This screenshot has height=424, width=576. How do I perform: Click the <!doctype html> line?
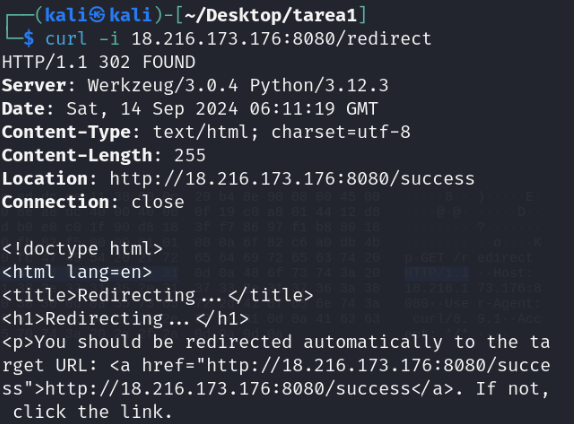82,249
